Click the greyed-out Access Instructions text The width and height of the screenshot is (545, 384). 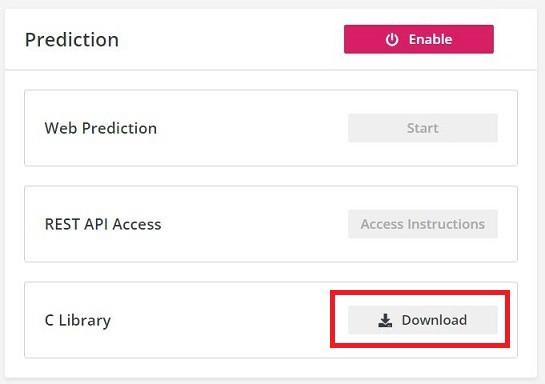coord(423,224)
